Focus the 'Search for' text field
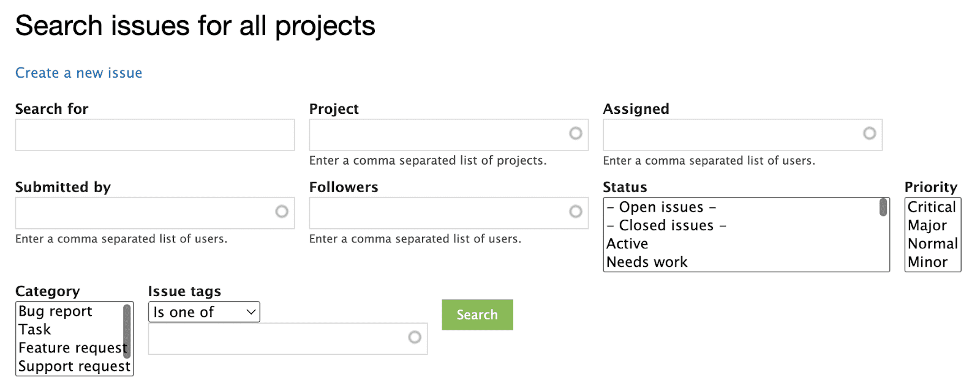Image resolution: width=980 pixels, height=383 pixels. (x=155, y=135)
